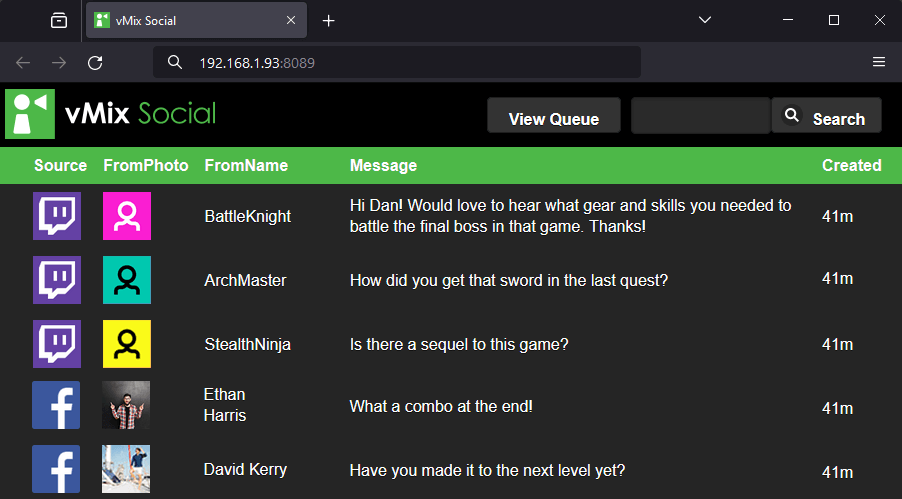Open Ethan Harris's profile photo
This screenshot has width=902, height=499.
point(126,406)
